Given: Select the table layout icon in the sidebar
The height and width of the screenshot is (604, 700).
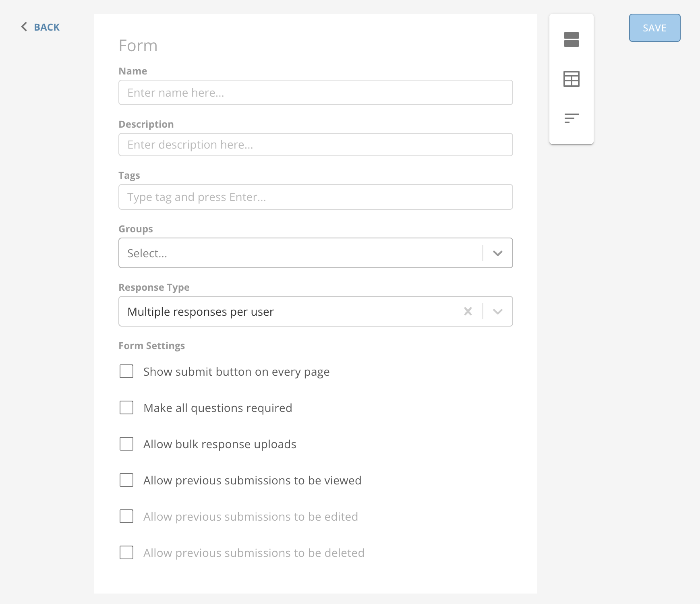Looking at the screenshot, I should coord(572,79).
